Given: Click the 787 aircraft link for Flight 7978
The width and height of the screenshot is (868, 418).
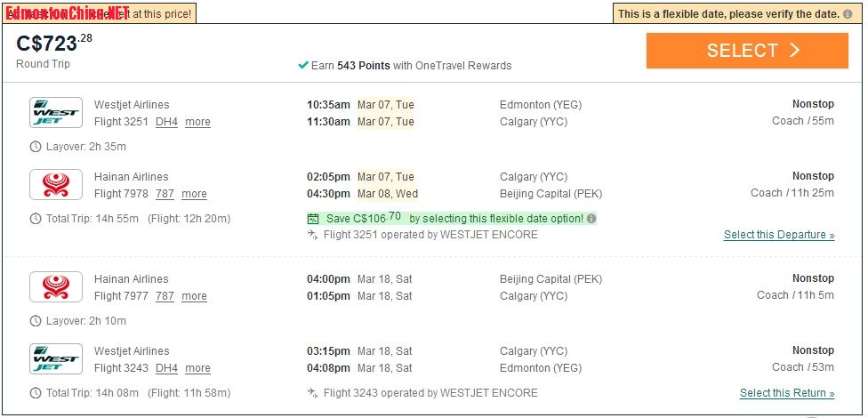Looking at the screenshot, I should tap(165, 194).
